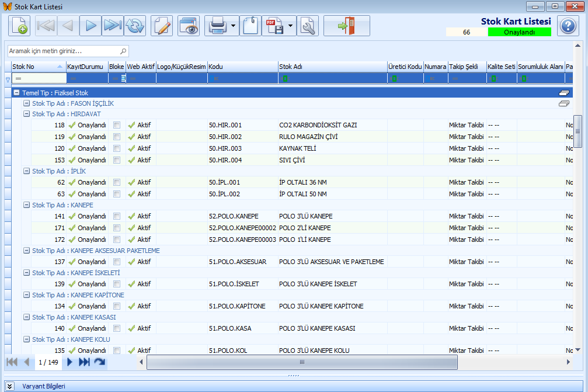Jump to the last record in toolbar
The height and width of the screenshot is (392, 588).
(113, 26)
